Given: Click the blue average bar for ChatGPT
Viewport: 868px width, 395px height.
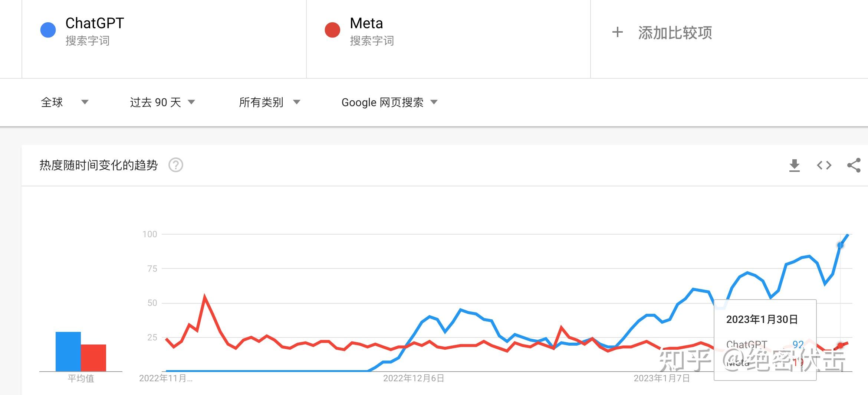Looking at the screenshot, I should click(x=68, y=352).
